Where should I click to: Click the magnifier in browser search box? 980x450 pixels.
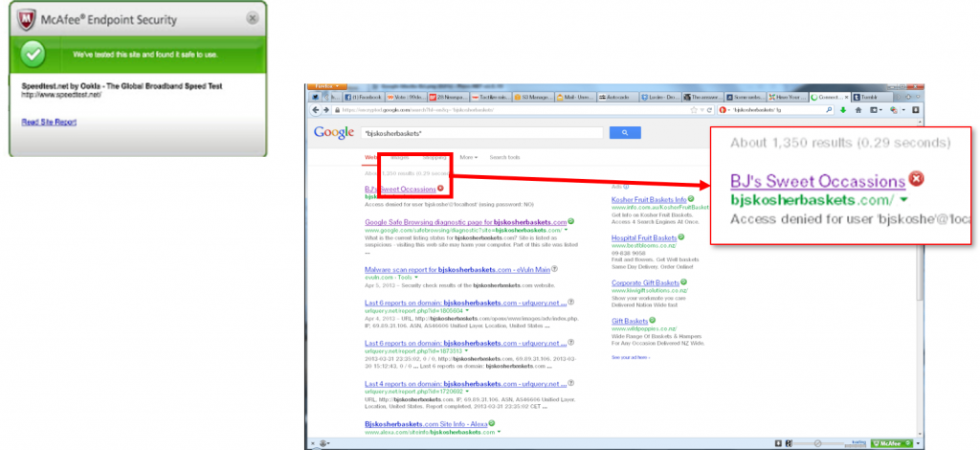(x=829, y=110)
